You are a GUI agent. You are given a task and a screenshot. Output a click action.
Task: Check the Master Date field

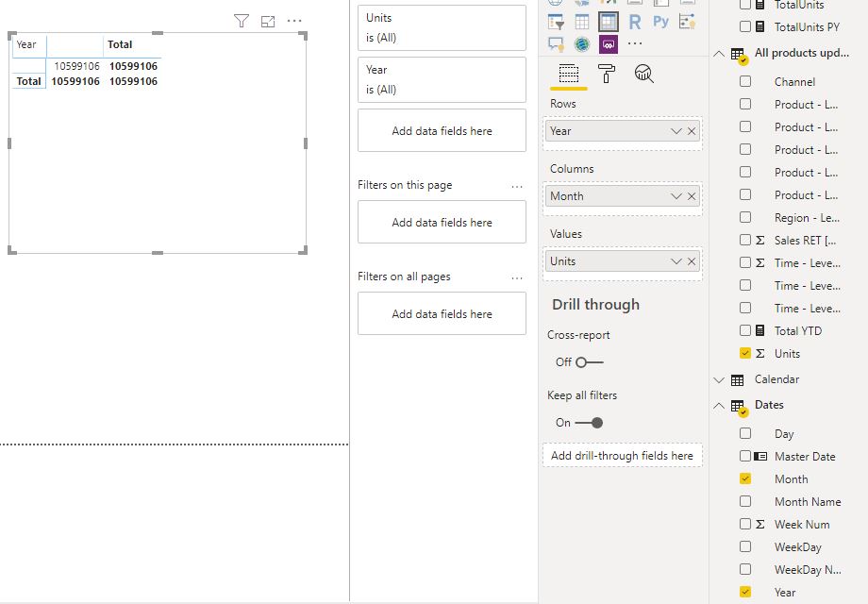point(745,456)
